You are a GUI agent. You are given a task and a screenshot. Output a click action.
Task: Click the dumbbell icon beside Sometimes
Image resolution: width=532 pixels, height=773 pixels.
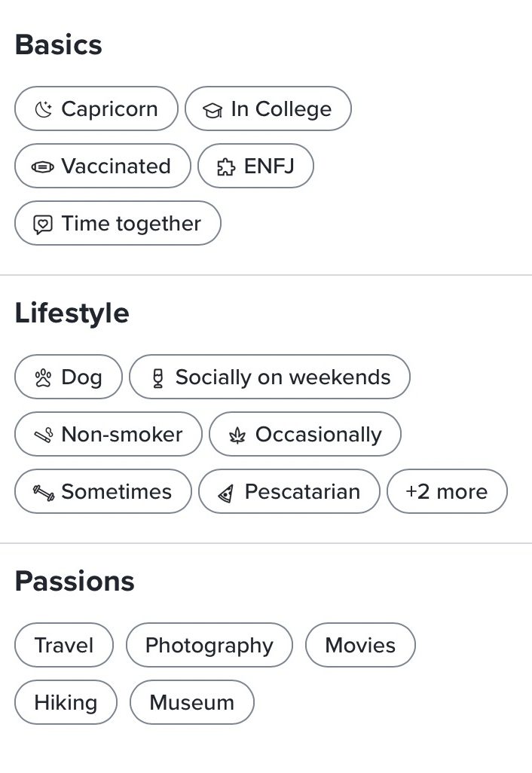point(44,493)
